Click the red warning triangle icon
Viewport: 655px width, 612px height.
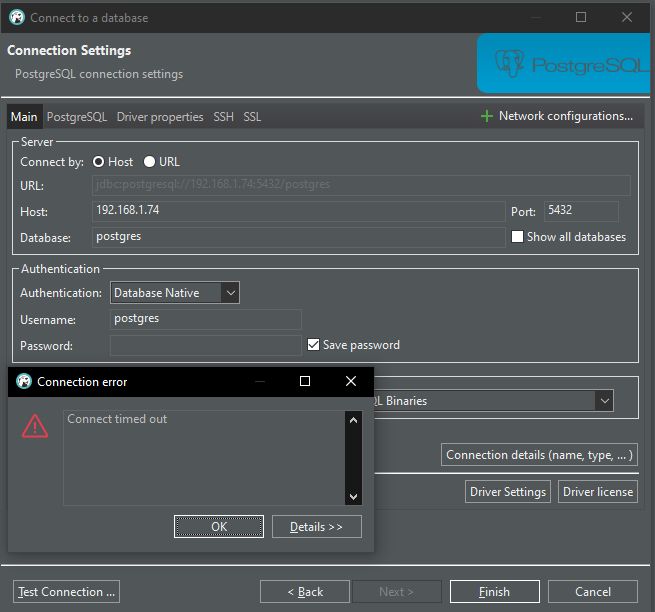coord(35,427)
